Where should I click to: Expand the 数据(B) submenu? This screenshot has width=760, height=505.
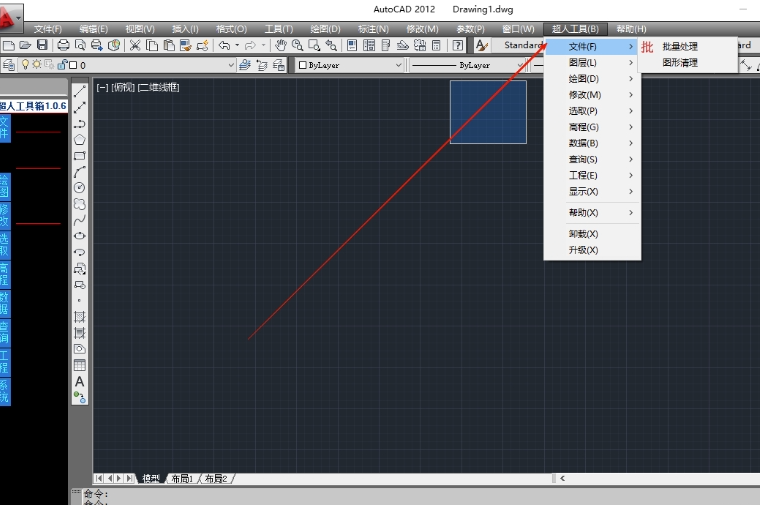point(592,143)
